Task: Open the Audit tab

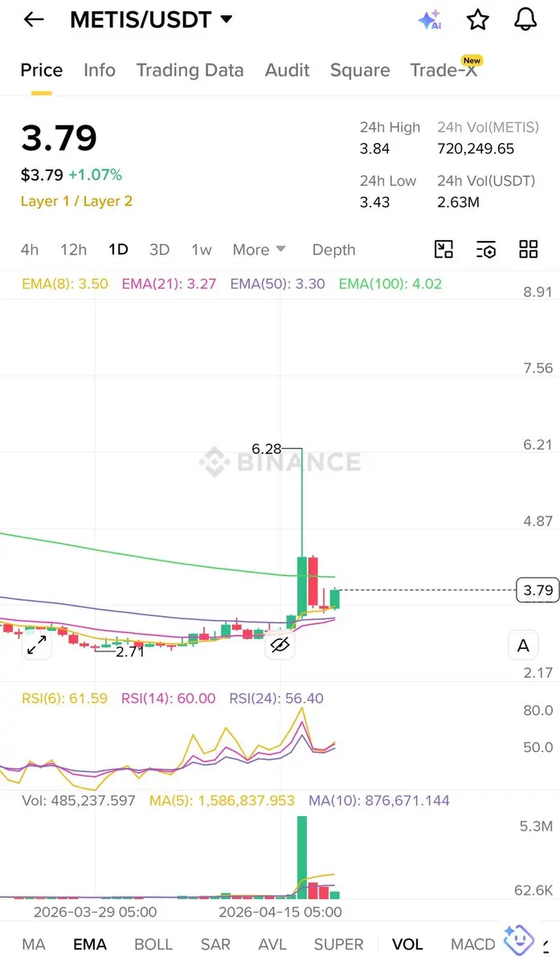Action: pos(287,71)
